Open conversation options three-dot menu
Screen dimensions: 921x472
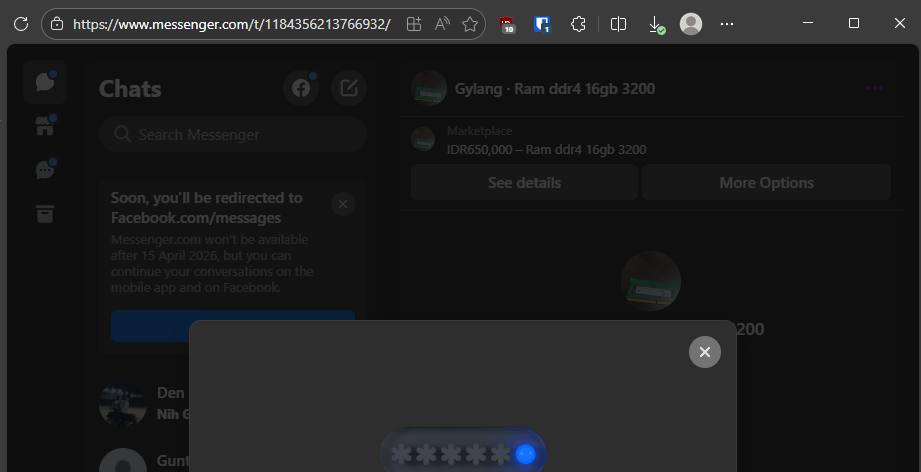[x=876, y=88]
